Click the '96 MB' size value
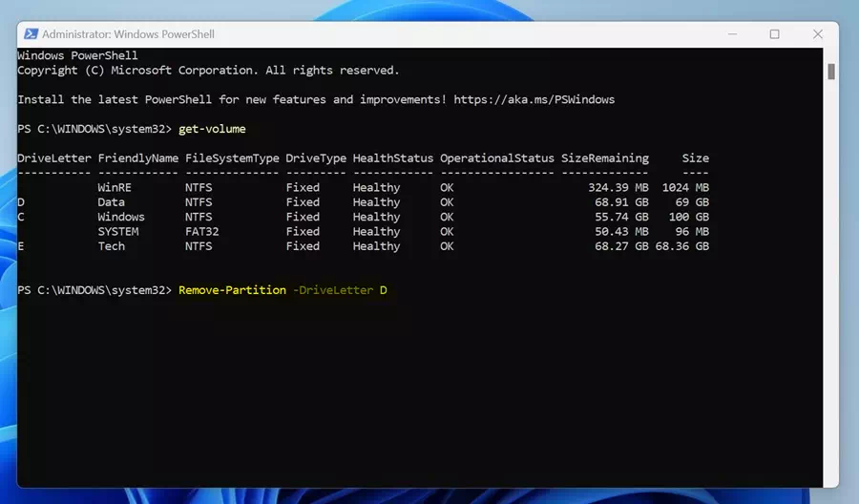Viewport: 859px width, 504px height. (692, 232)
